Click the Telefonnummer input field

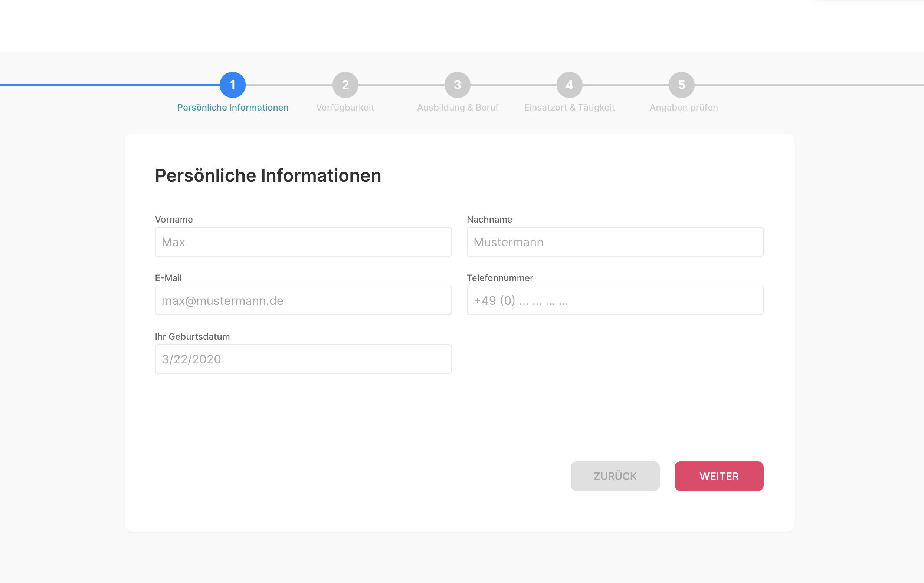click(x=615, y=300)
